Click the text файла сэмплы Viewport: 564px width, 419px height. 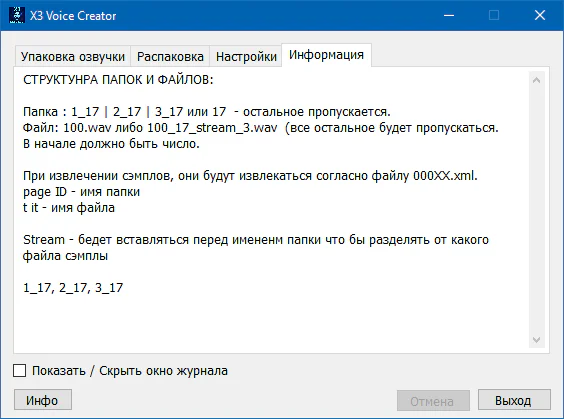pos(65,256)
